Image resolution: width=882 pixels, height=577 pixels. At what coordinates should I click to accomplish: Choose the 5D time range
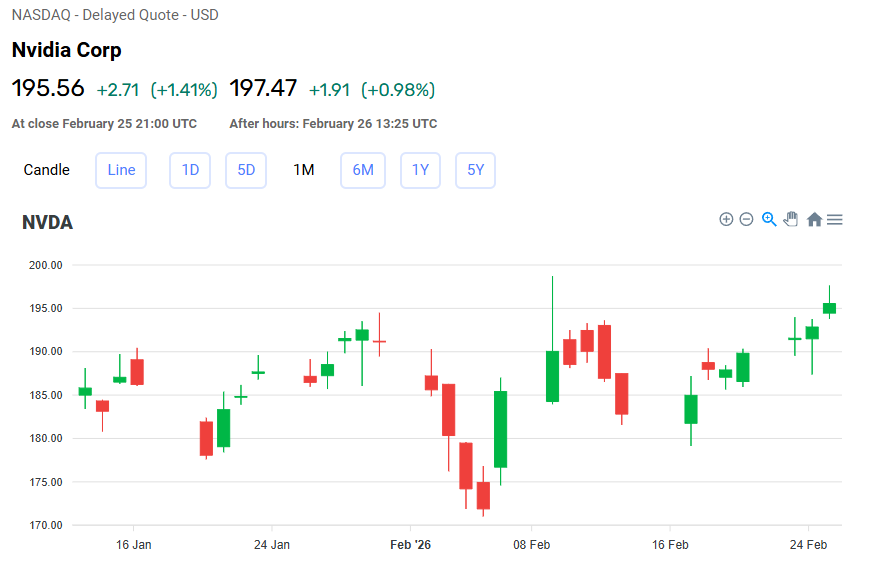coord(246,170)
